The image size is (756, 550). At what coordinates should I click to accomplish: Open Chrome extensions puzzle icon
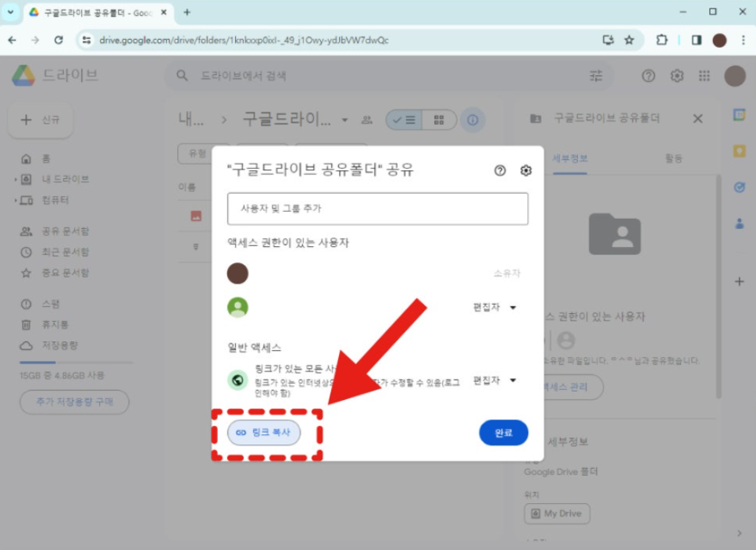[x=661, y=40]
